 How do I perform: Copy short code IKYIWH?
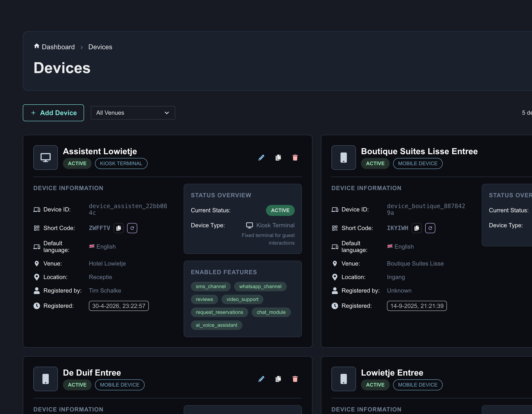[x=417, y=228]
